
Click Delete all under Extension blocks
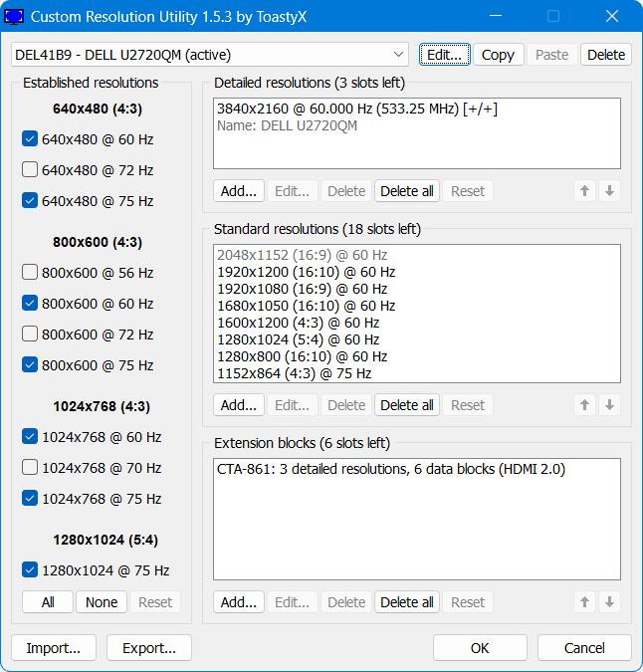tap(407, 602)
